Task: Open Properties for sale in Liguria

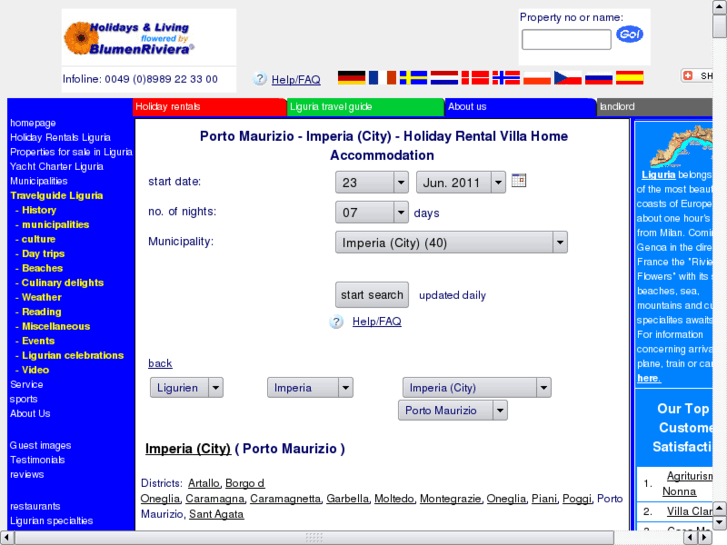Action: (71, 152)
